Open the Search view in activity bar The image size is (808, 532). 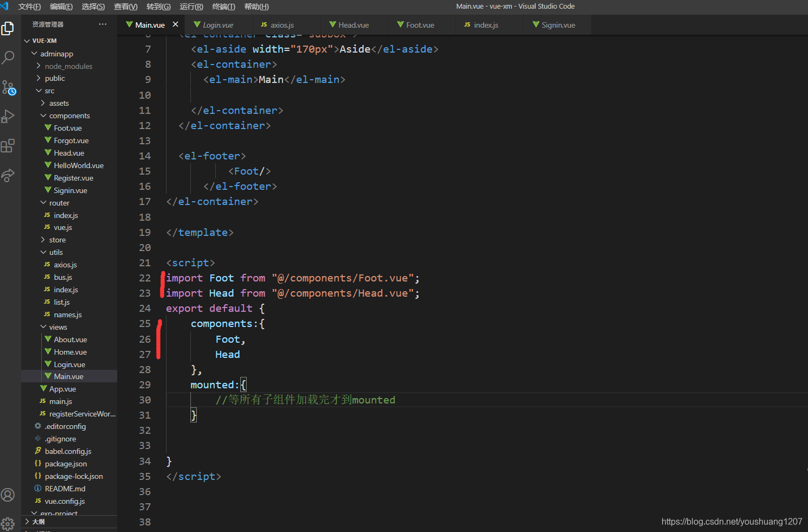[8, 57]
